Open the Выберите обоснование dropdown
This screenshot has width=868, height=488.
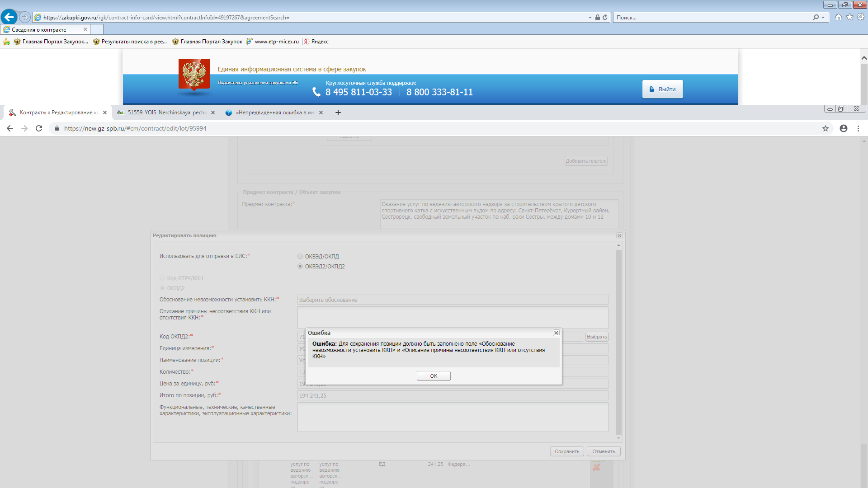(x=452, y=300)
